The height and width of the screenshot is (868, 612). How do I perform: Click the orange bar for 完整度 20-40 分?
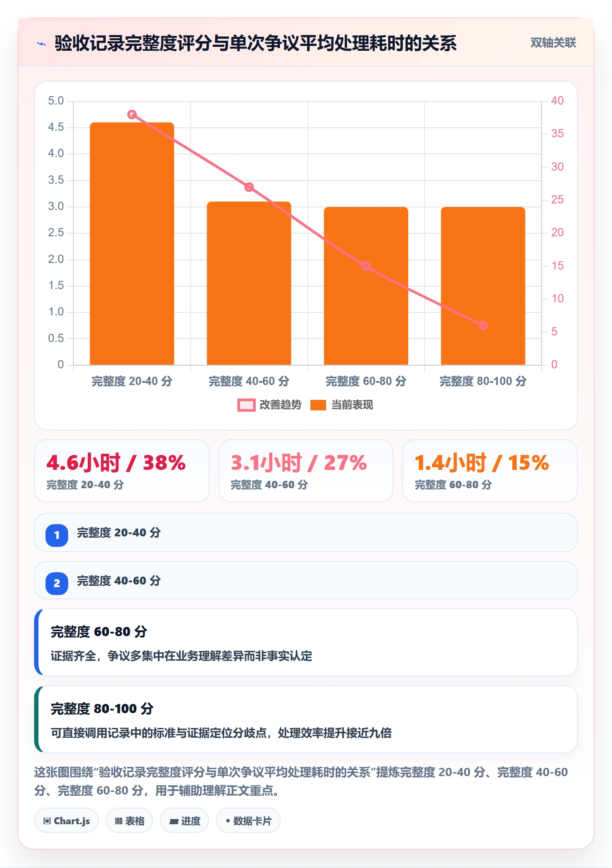coord(132,244)
